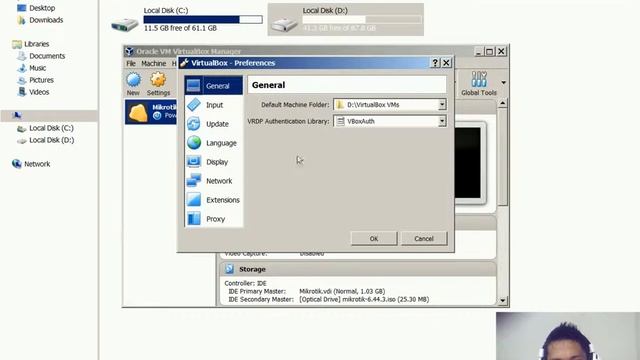Open the Global Tools dropdown arrow

tap(504, 83)
